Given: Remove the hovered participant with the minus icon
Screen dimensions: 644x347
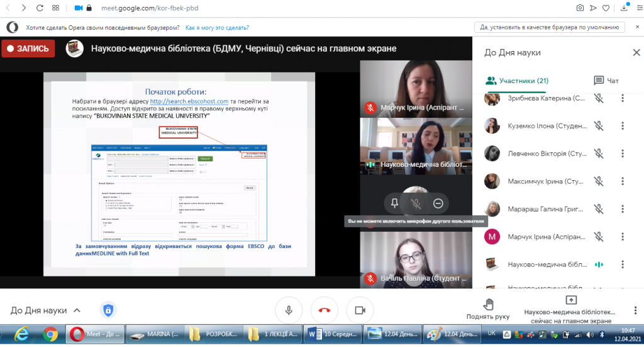Looking at the screenshot, I should point(438,203).
